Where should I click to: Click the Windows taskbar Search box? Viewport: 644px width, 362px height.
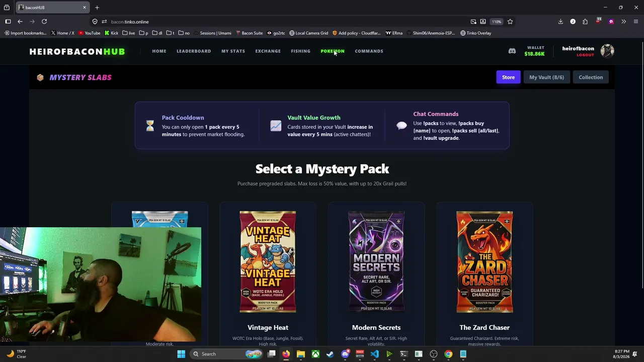pyautogui.click(x=226, y=354)
